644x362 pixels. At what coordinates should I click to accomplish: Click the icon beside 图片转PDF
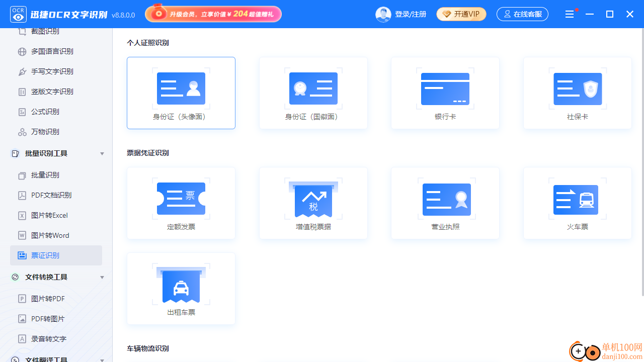22,299
